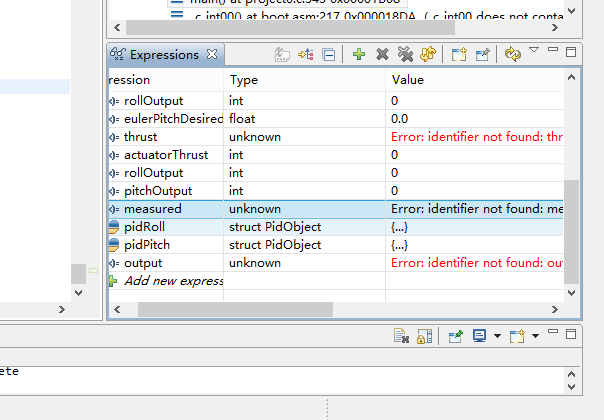
Task: Click the Expression column header
Action: click(x=166, y=80)
